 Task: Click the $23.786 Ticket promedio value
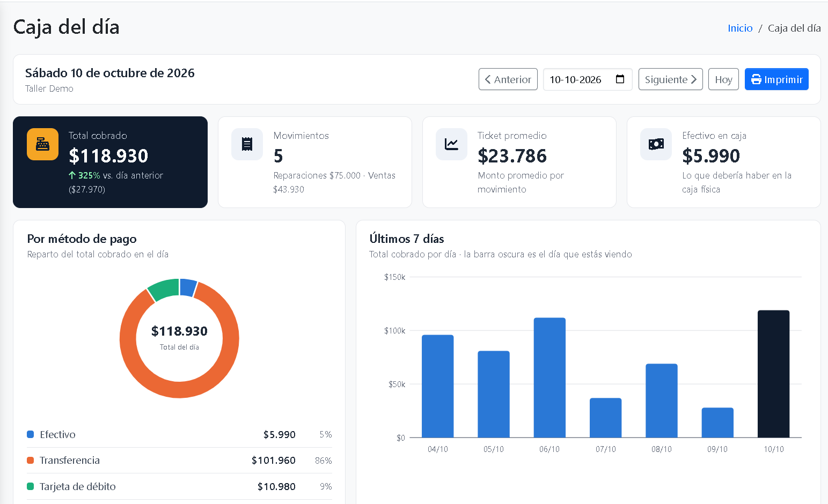512,156
